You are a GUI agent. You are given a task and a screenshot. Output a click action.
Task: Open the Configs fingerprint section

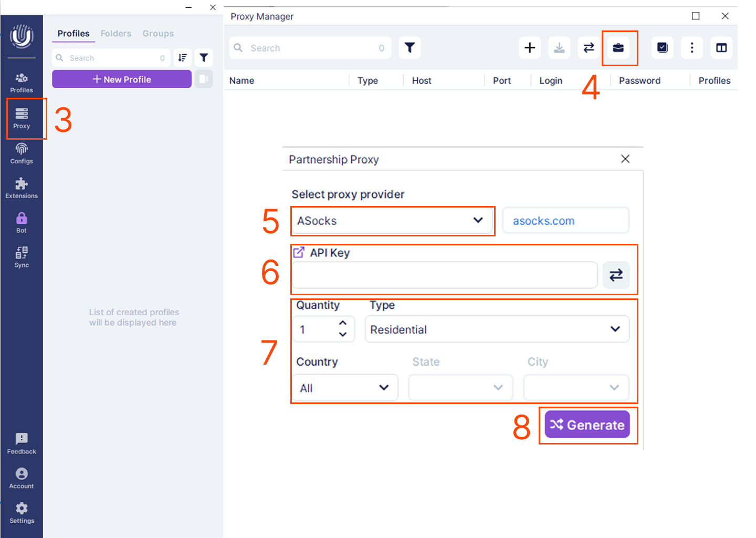22,153
